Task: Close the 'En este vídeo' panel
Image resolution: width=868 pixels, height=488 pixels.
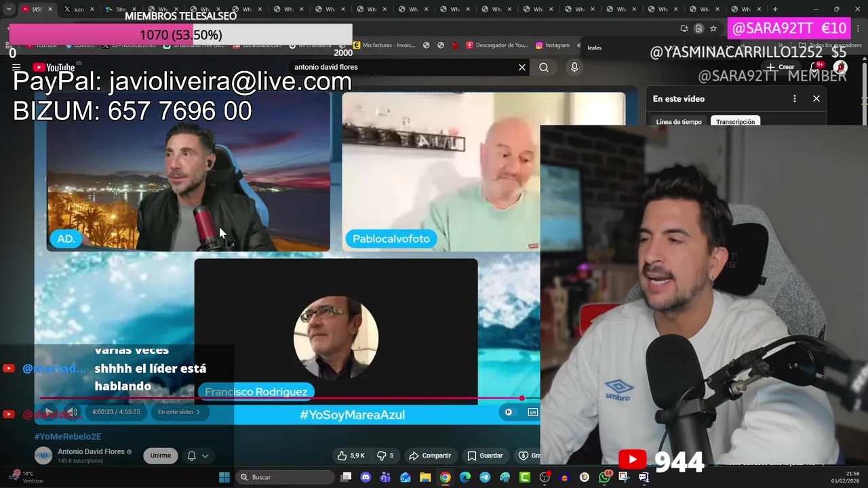Action: click(x=816, y=98)
